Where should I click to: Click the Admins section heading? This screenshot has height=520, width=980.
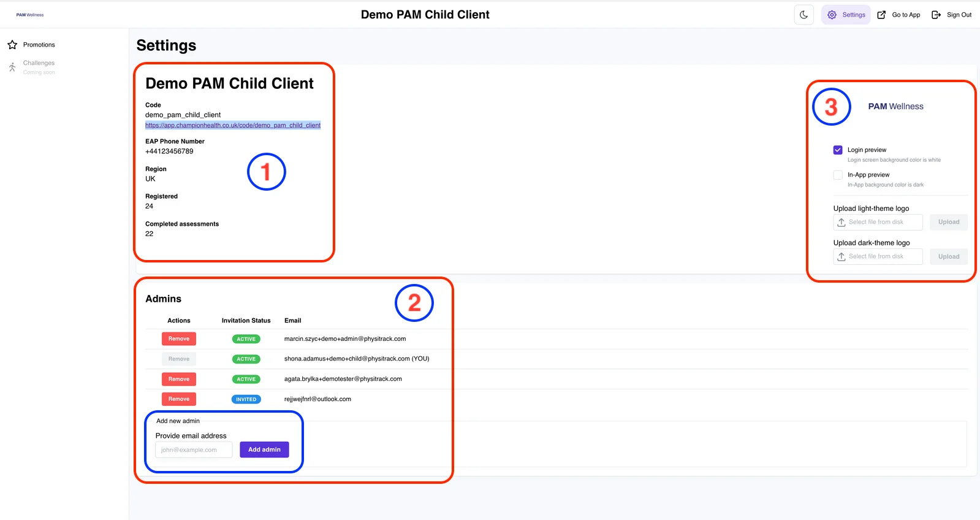pos(163,299)
